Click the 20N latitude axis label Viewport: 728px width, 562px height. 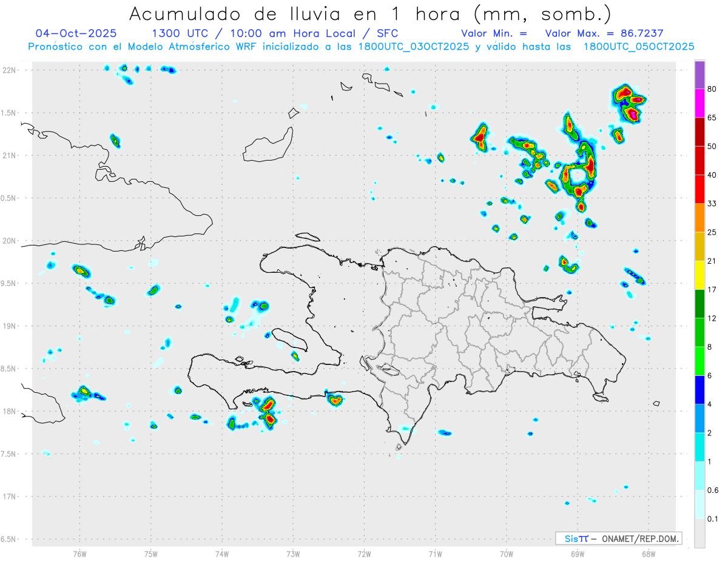pos(10,241)
